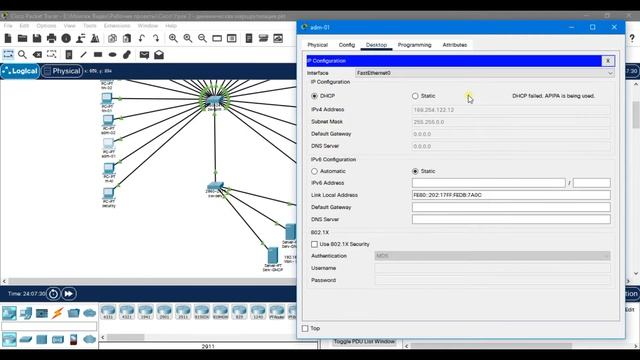
Task: Choose the Draw Ellipse tool
Action: 113,54
